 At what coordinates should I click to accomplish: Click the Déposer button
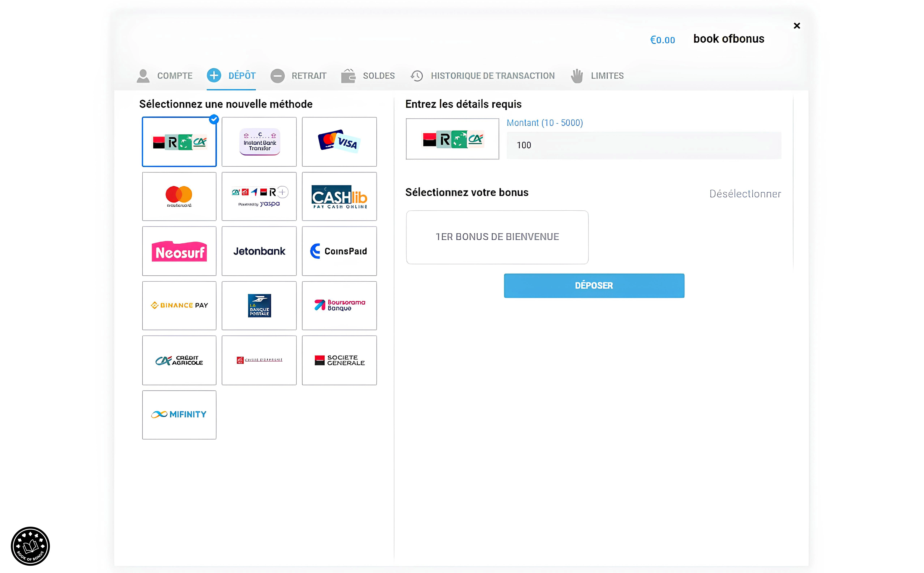[594, 286]
